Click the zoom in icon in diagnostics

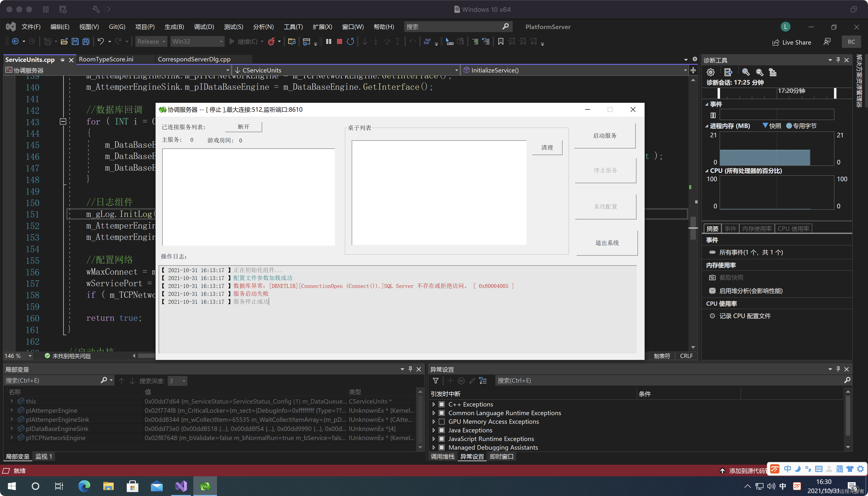click(x=745, y=72)
